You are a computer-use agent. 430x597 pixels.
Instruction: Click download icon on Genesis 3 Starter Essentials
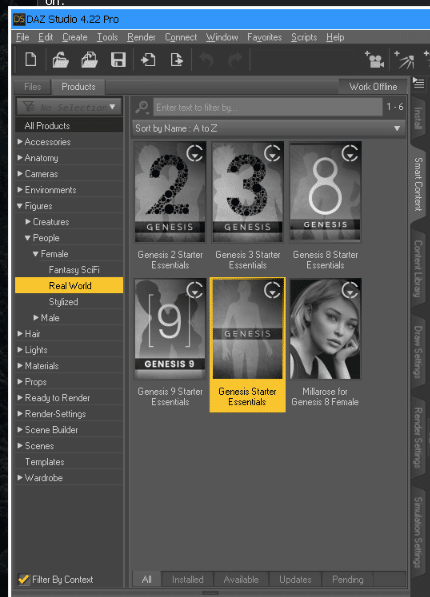click(272, 153)
